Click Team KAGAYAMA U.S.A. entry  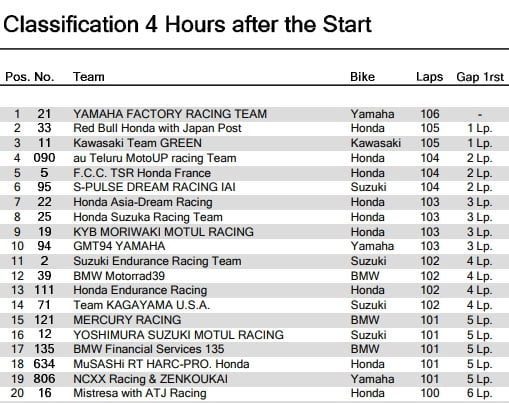(x=141, y=305)
